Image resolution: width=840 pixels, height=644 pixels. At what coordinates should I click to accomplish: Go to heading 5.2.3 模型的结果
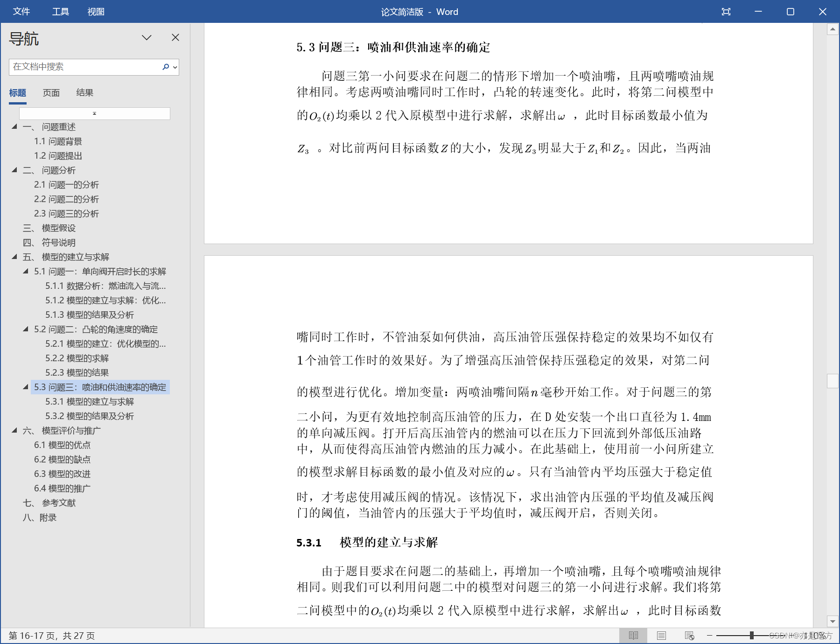(77, 373)
